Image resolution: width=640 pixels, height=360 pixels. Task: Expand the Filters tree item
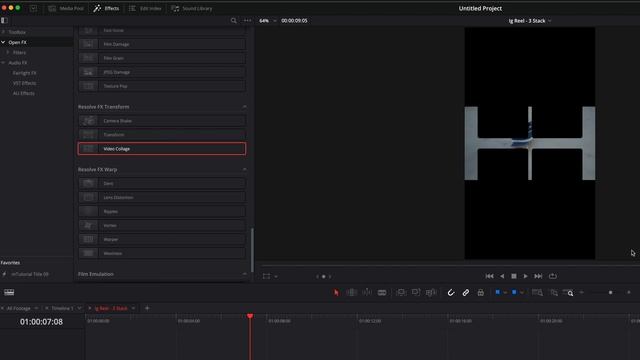(x=8, y=52)
